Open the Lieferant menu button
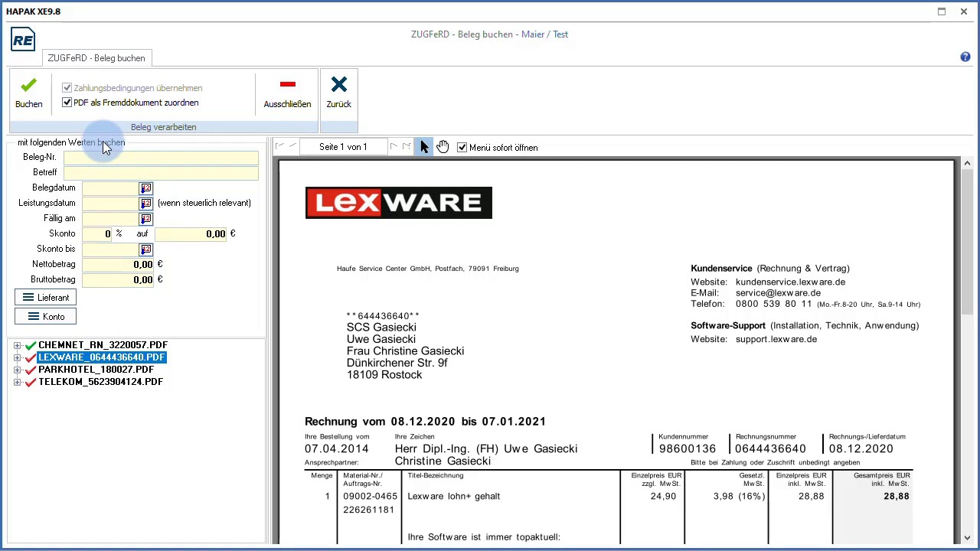980x551 pixels. [45, 298]
